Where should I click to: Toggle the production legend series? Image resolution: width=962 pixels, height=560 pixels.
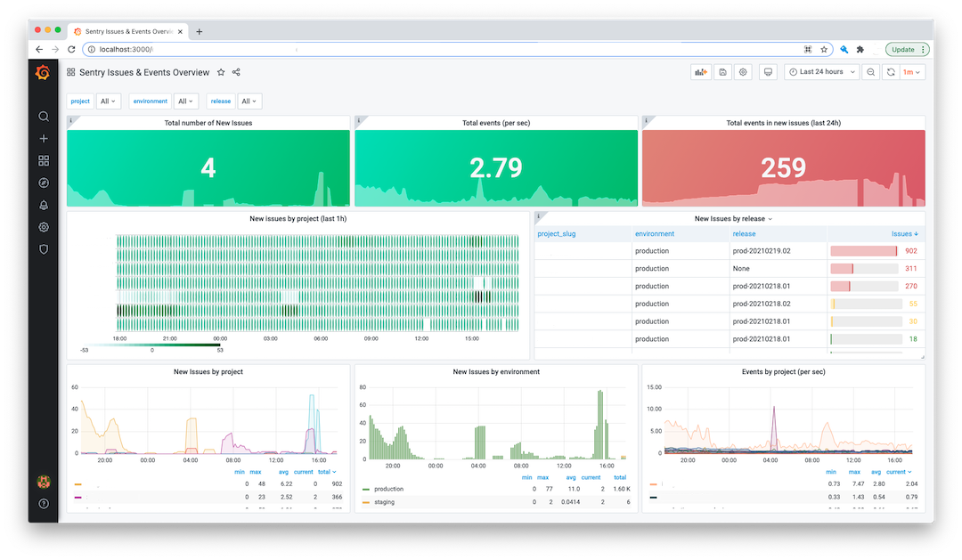click(389, 489)
